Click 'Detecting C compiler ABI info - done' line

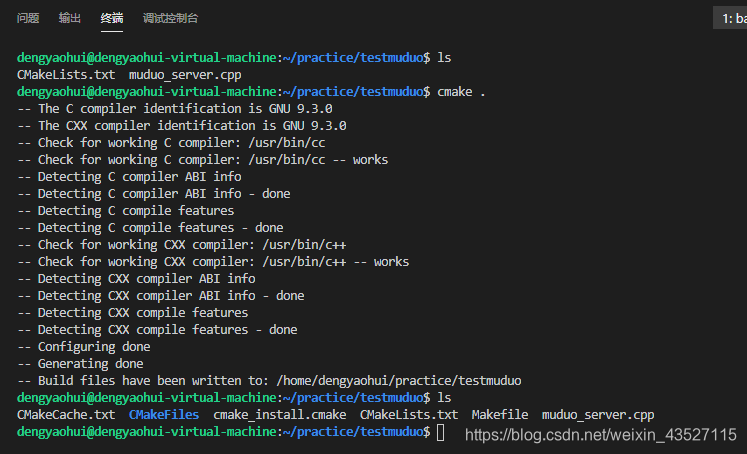coord(154,194)
